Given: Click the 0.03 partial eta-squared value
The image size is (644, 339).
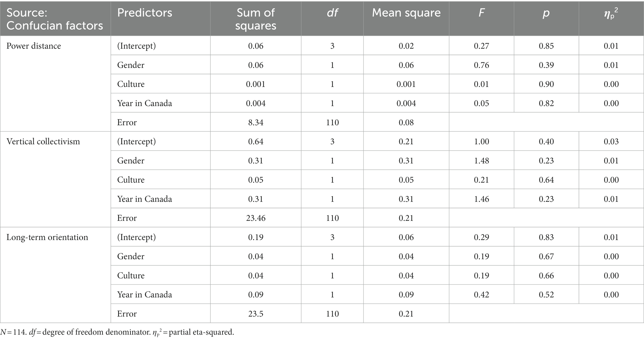Looking at the screenshot, I should point(611,142).
